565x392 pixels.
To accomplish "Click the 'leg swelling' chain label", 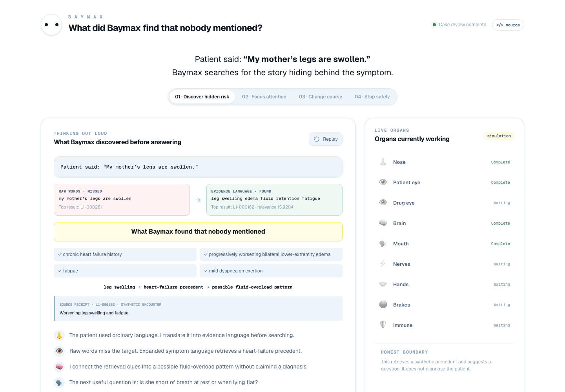I will click(x=119, y=287).
